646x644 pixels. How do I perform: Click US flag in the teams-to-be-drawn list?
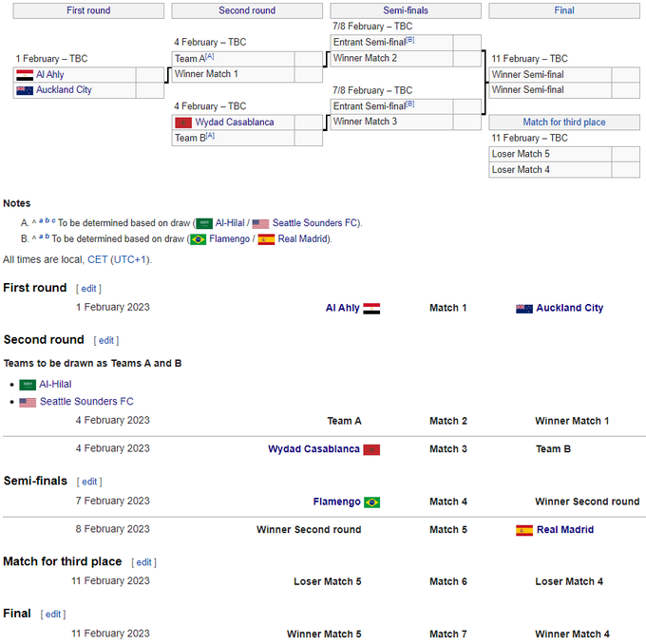coord(28,402)
